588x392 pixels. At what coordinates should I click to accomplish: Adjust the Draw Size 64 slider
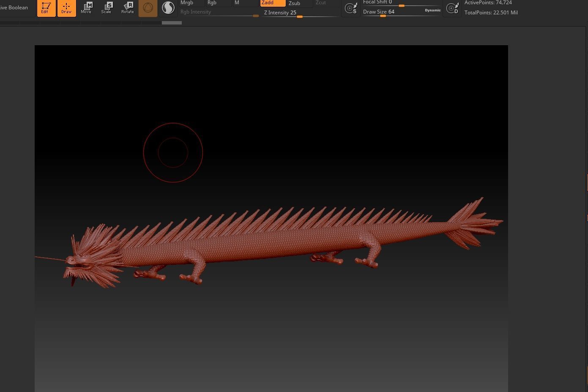[x=393, y=12]
